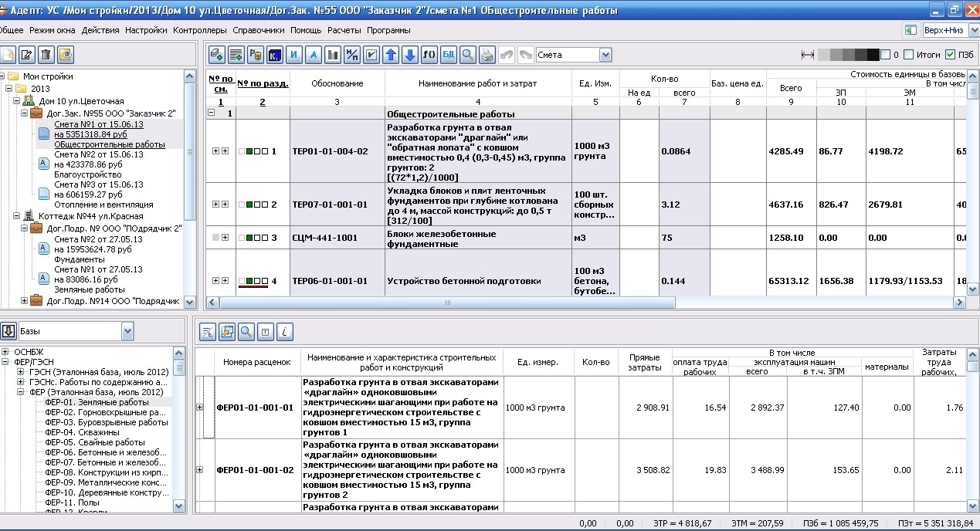Screen dimensions: 980x531
Task: Open estimate 'Отопление и вентиляция'
Action: (103, 194)
